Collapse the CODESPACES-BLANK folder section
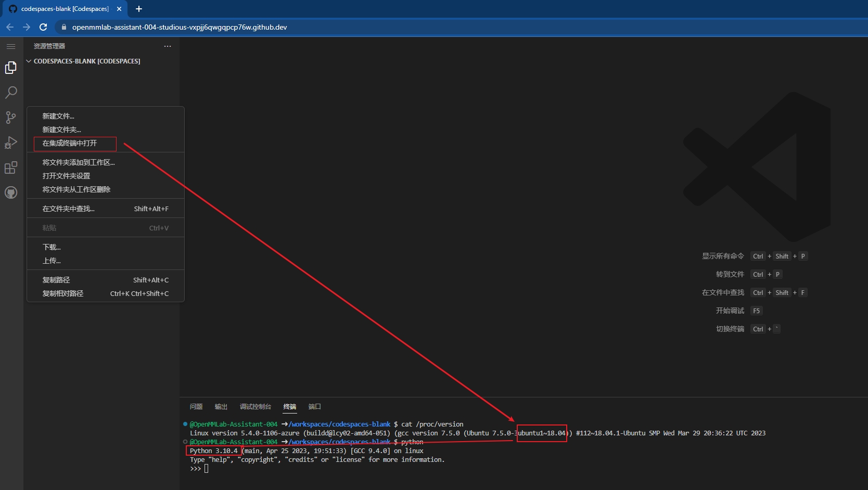Screen dimensions: 868x490 (x=29, y=61)
